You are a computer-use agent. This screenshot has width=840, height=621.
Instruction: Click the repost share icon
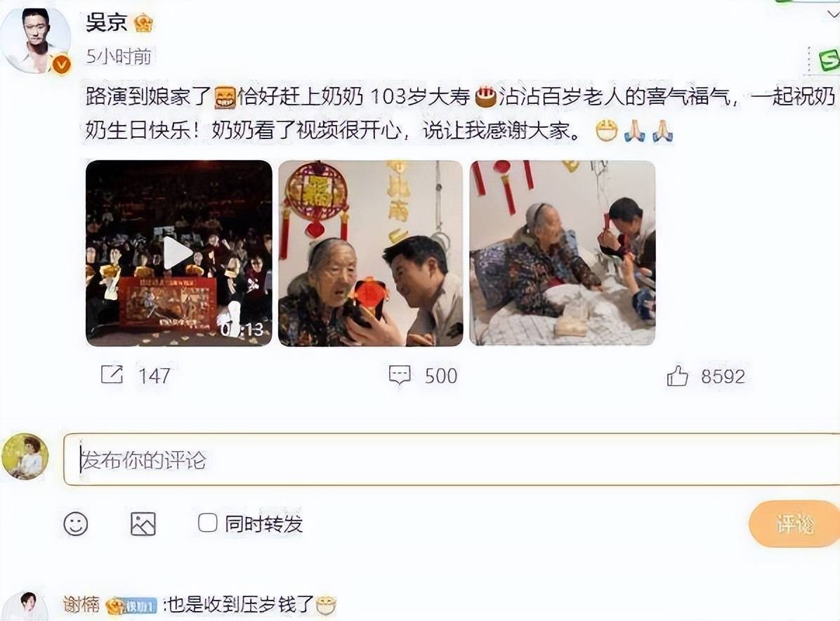tap(112, 375)
